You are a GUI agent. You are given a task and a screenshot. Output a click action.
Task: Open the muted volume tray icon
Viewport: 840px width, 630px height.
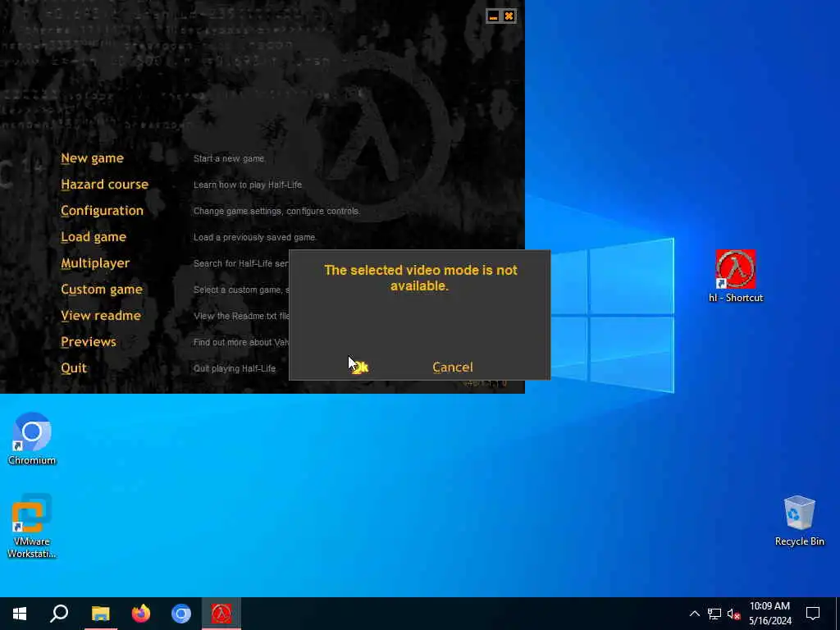pyautogui.click(x=733, y=614)
